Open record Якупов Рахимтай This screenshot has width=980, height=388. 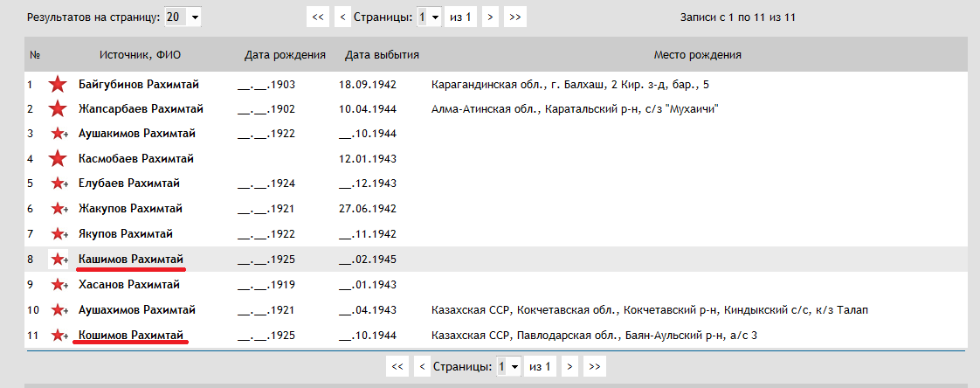126,234
